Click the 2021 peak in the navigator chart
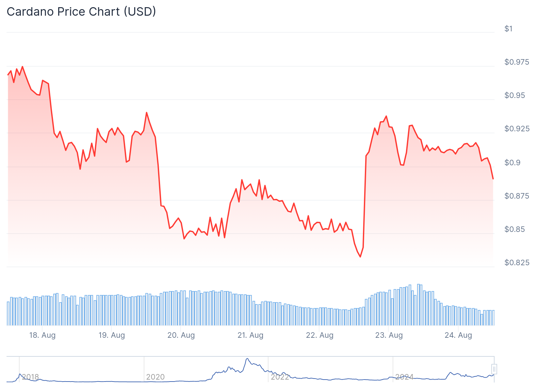 click(x=247, y=359)
